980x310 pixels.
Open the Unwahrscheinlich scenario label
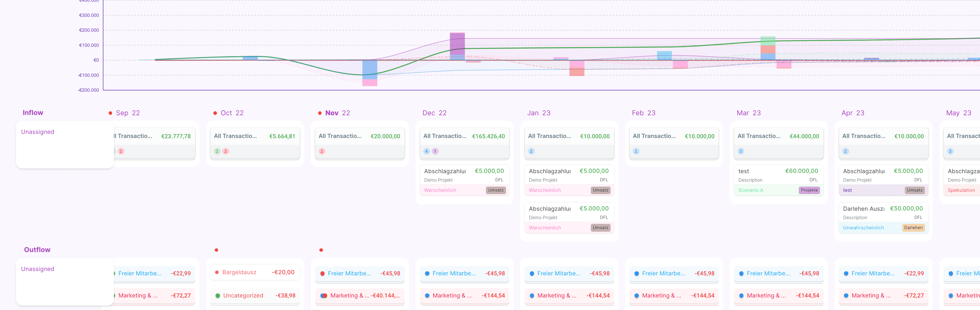[863, 228]
